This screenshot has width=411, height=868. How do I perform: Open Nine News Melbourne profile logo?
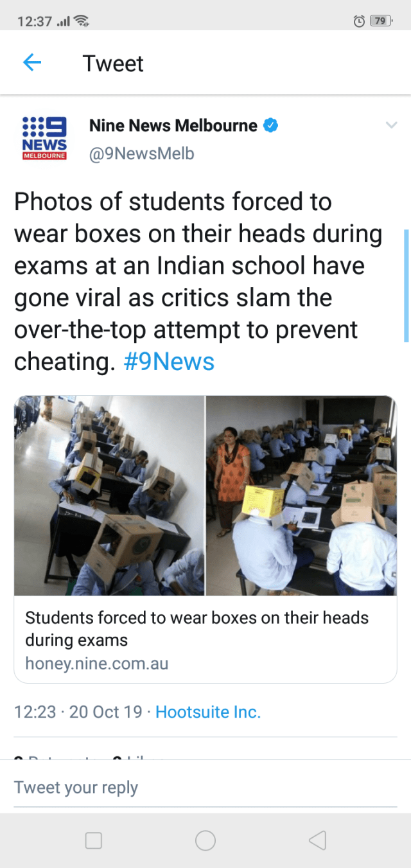pyautogui.click(x=44, y=137)
